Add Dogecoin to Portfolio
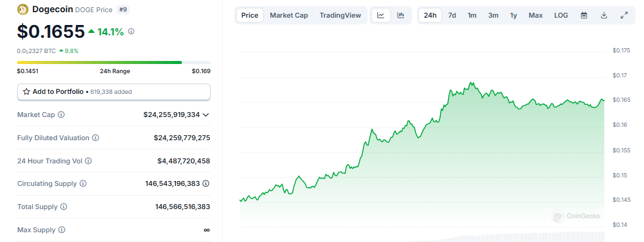The height and width of the screenshot is (242, 644). click(114, 92)
